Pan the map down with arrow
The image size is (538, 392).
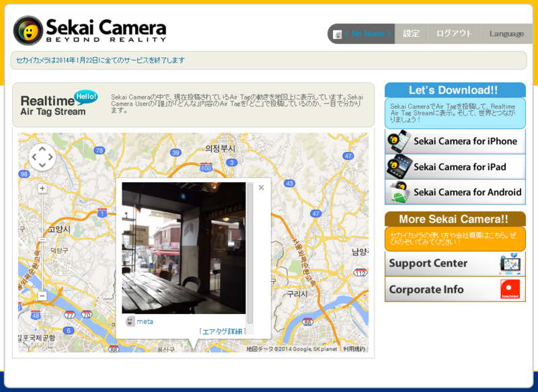point(42,165)
